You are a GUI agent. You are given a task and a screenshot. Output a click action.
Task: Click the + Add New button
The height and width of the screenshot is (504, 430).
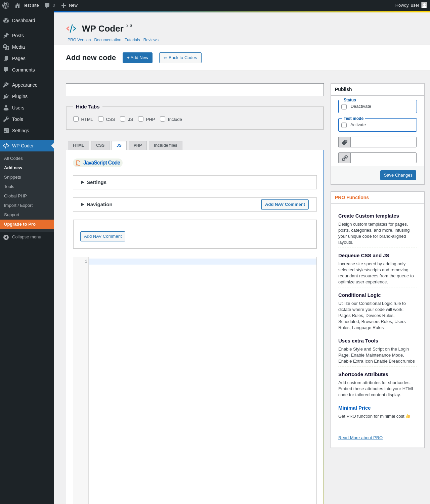[x=137, y=58]
